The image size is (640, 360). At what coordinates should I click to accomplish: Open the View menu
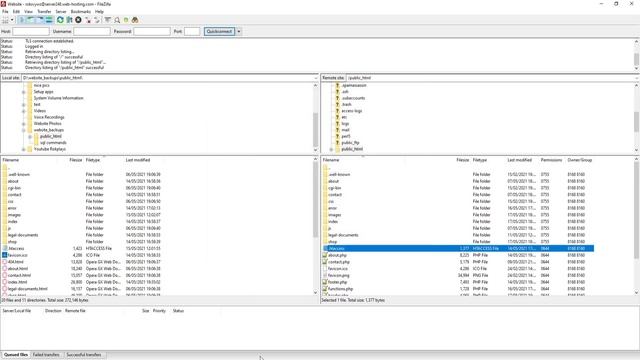[29, 12]
